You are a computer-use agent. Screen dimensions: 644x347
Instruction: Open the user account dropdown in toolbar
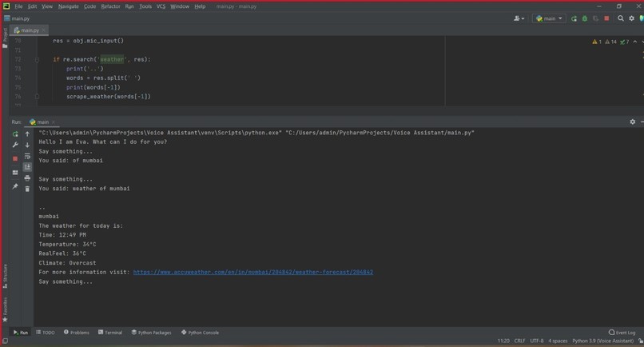(519, 18)
